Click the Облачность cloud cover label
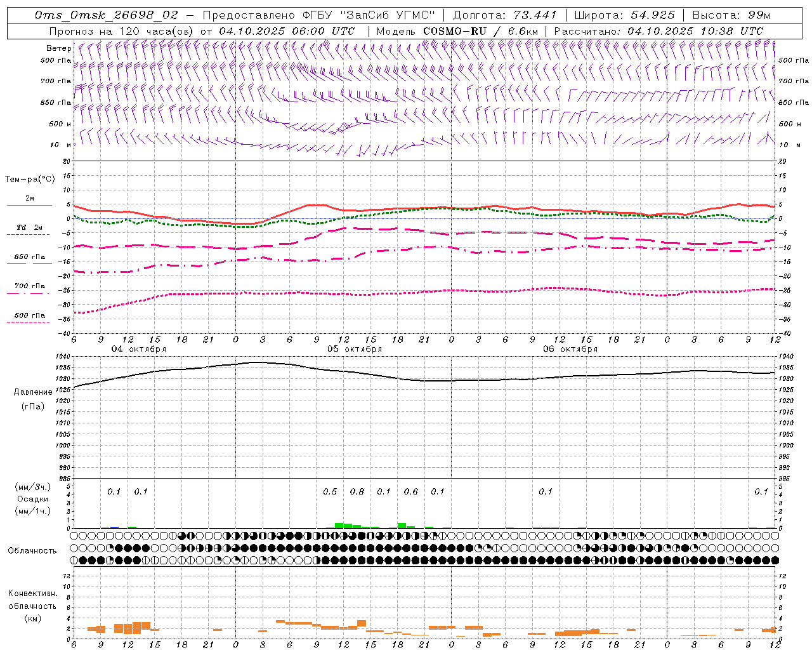The height and width of the screenshot is (650, 812). pos(32,551)
